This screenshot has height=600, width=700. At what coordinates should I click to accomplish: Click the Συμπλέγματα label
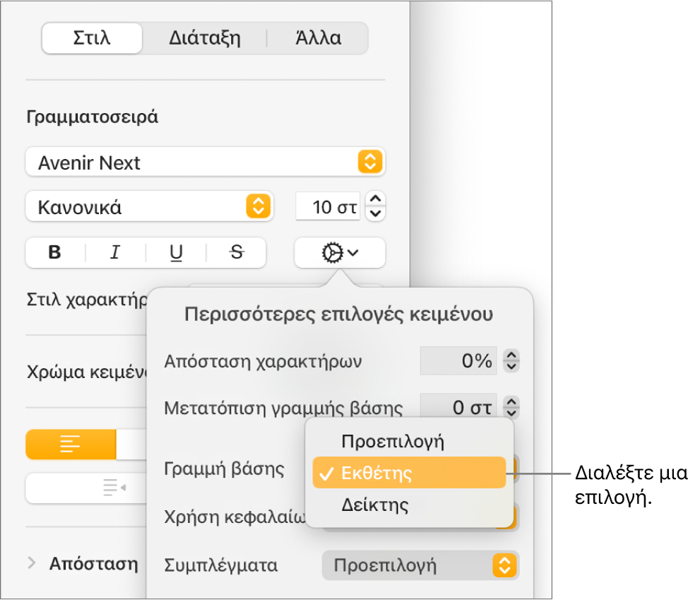[x=221, y=565]
